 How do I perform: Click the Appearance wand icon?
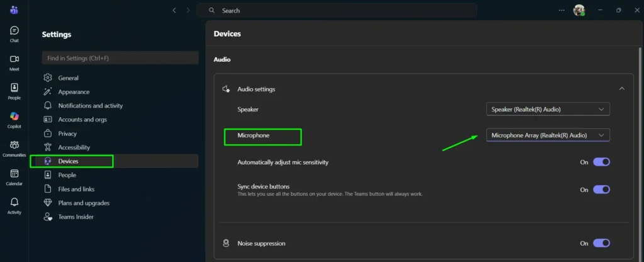coord(48,92)
